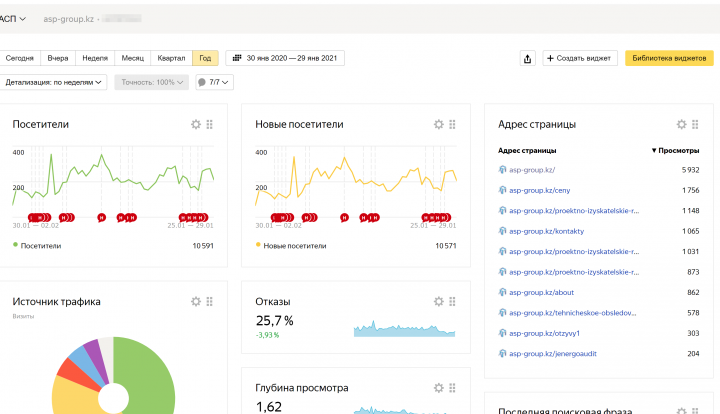Image resolution: width=720 pixels, height=414 pixels.
Task: Click the Библиотека виджетов button
Action: click(669, 58)
